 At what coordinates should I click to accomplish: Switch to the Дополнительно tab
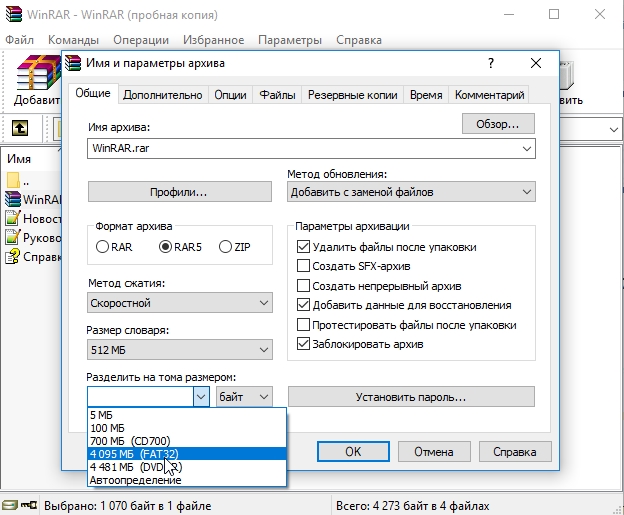click(162, 95)
